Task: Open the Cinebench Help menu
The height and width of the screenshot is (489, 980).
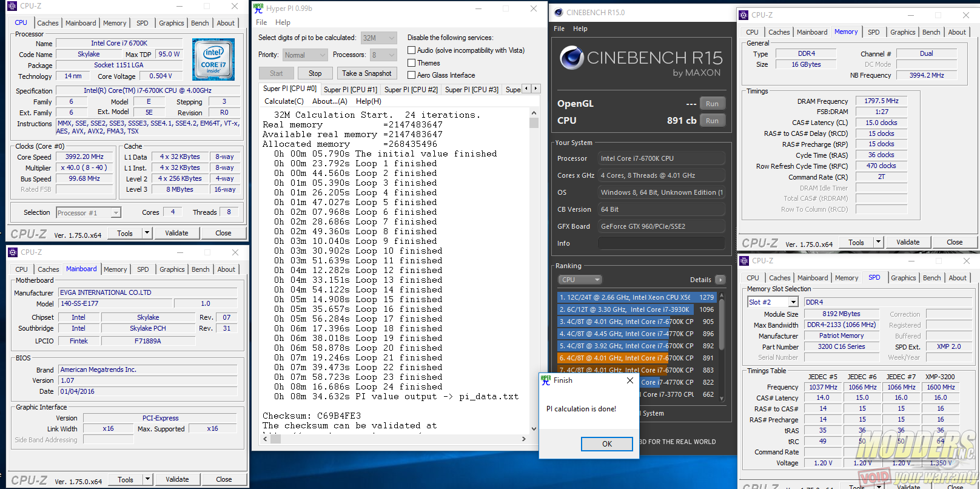Action: (x=580, y=29)
